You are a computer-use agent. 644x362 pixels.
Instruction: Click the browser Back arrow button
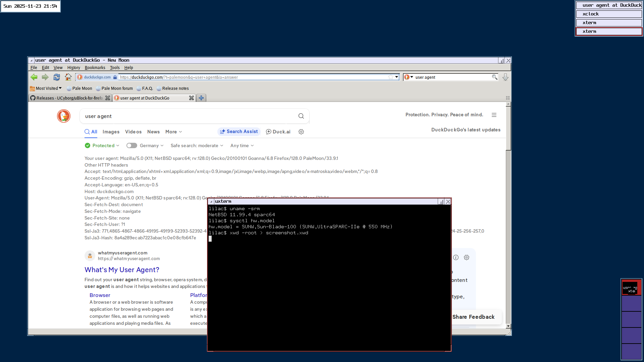[34, 77]
